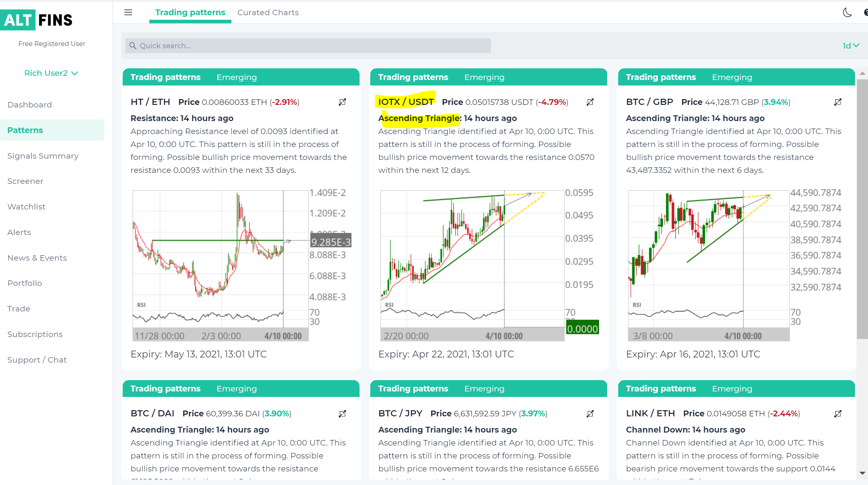
Task: Click the scrollbar up arrow
Action: (862, 73)
